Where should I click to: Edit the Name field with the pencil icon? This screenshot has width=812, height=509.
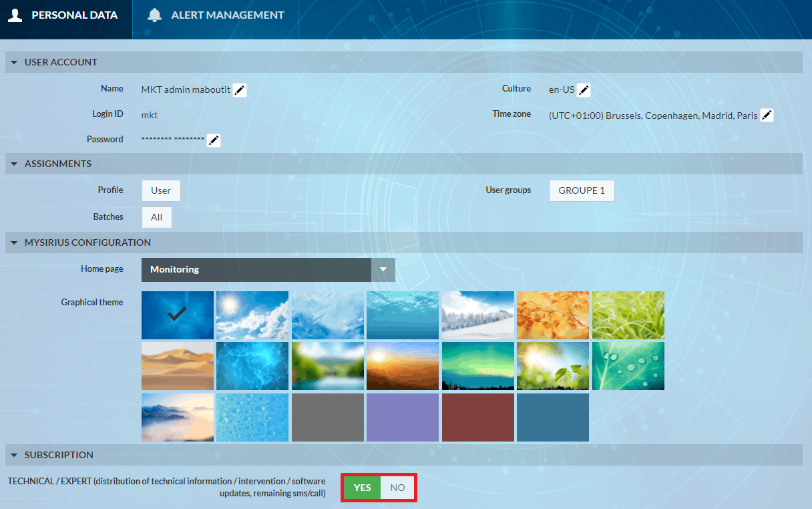coord(240,90)
